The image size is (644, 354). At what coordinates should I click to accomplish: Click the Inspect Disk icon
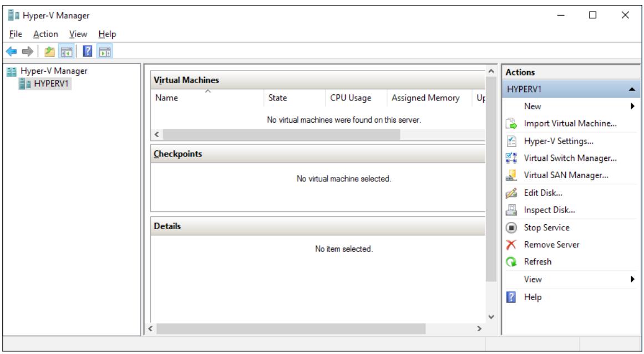511,210
